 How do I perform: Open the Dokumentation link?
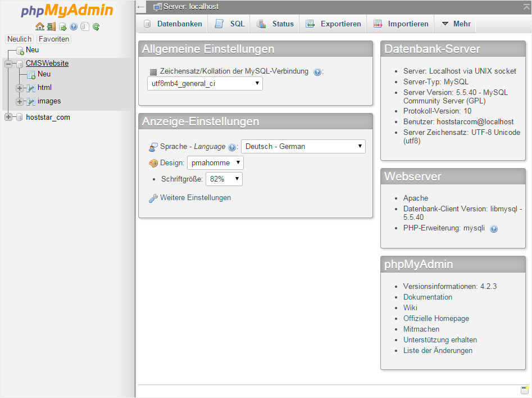coord(428,297)
